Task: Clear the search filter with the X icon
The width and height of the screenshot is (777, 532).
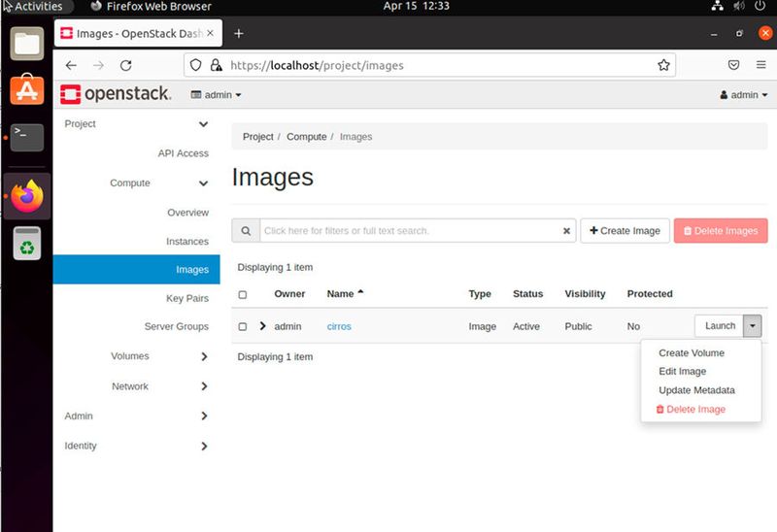Action: [x=566, y=231]
